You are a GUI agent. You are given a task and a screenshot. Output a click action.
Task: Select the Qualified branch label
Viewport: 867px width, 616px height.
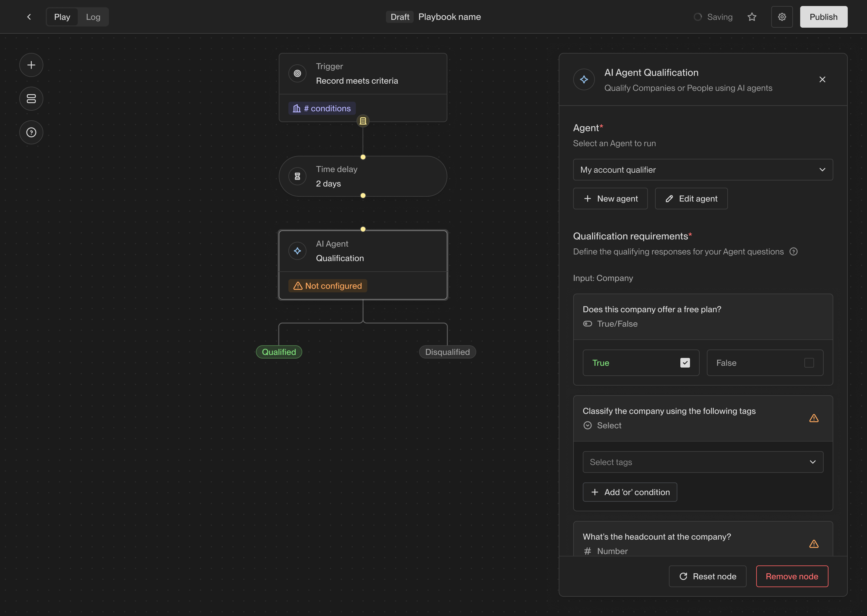(279, 352)
